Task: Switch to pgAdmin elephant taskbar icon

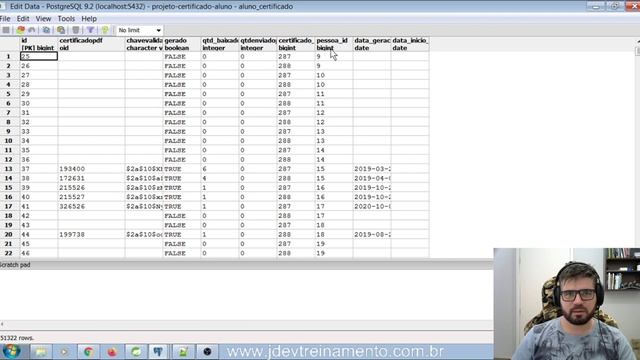Action: (158, 352)
